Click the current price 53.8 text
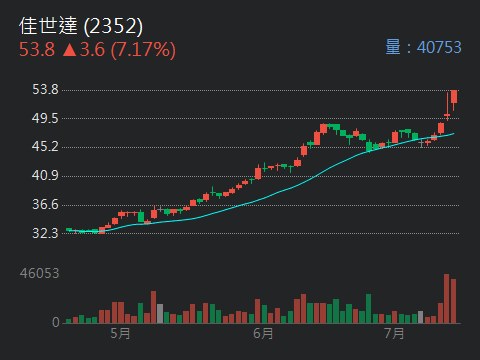The width and height of the screenshot is (480, 360). (x=37, y=50)
